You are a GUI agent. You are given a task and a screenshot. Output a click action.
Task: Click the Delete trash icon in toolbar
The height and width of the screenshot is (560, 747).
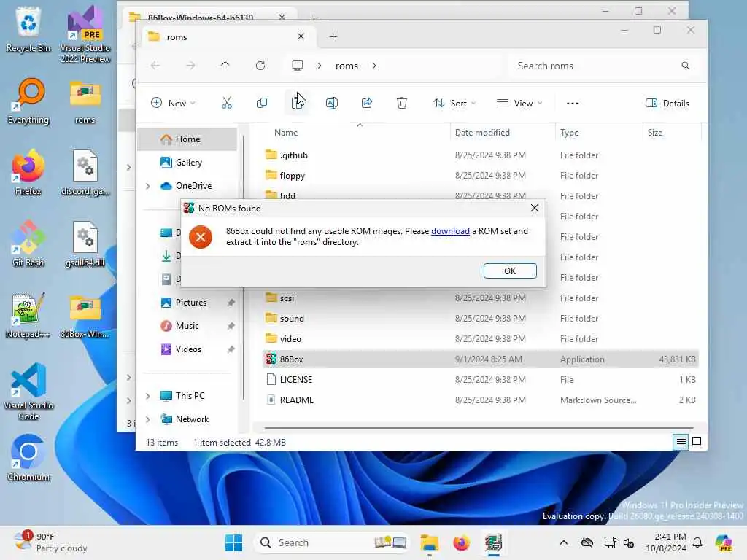[x=402, y=103]
